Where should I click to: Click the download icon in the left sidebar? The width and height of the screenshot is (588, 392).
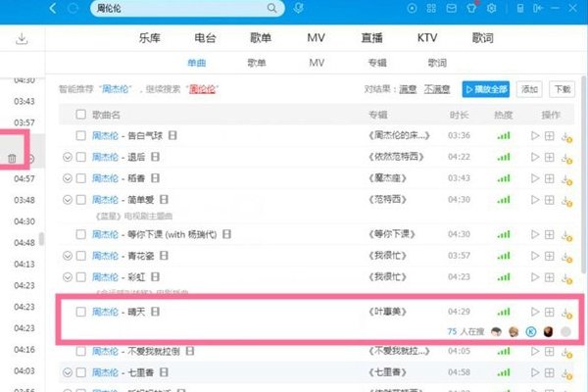[22, 38]
